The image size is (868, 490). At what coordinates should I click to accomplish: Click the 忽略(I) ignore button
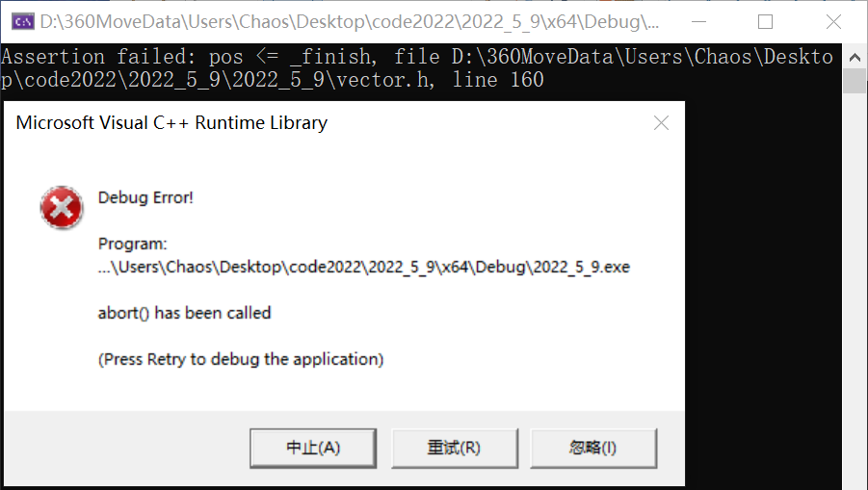[593, 448]
